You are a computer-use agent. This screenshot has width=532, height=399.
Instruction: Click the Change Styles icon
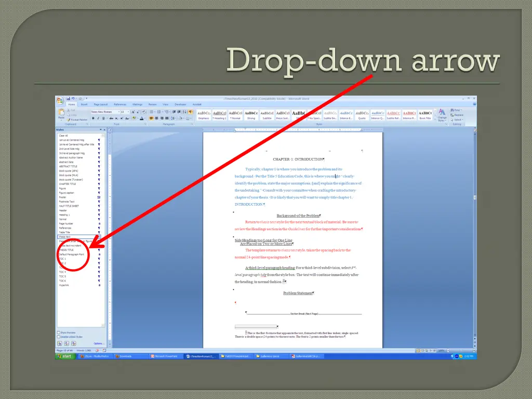pos(442,115)
